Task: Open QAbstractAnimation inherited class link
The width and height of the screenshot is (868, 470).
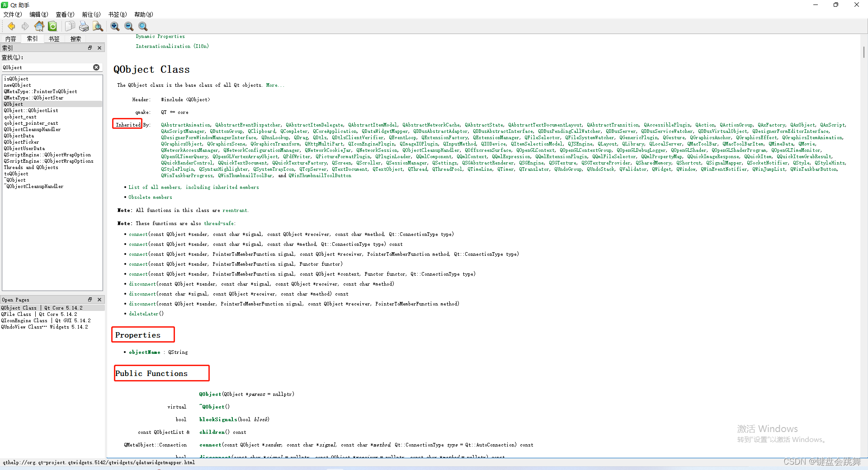Action: point(185,125)
